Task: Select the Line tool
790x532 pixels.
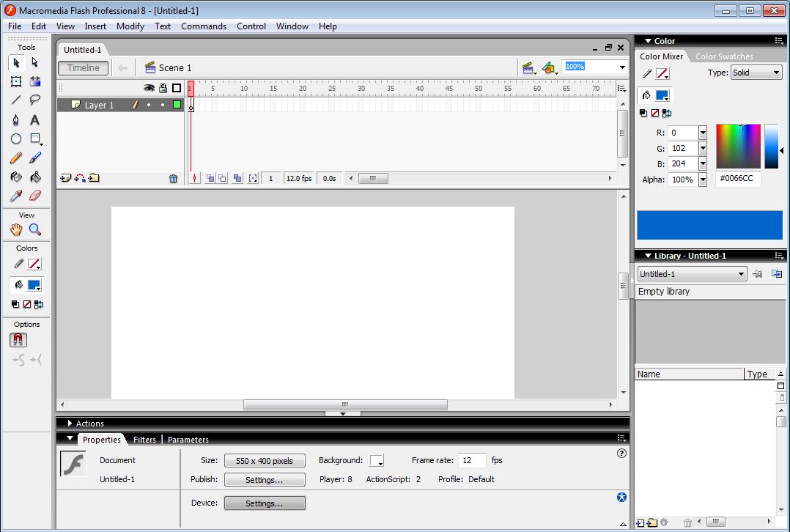Action: (x=16, y=100)
